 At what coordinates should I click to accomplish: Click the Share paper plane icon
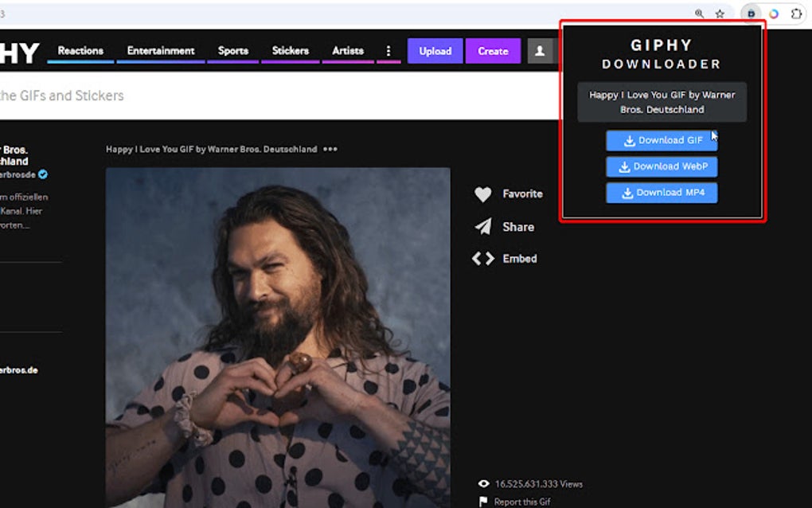click(482, 226)
